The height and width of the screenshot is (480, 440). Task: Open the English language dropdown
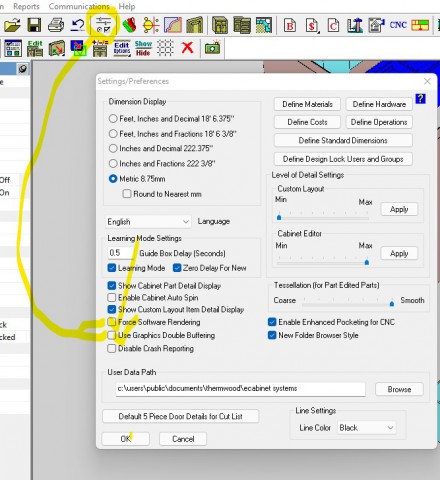148,222
